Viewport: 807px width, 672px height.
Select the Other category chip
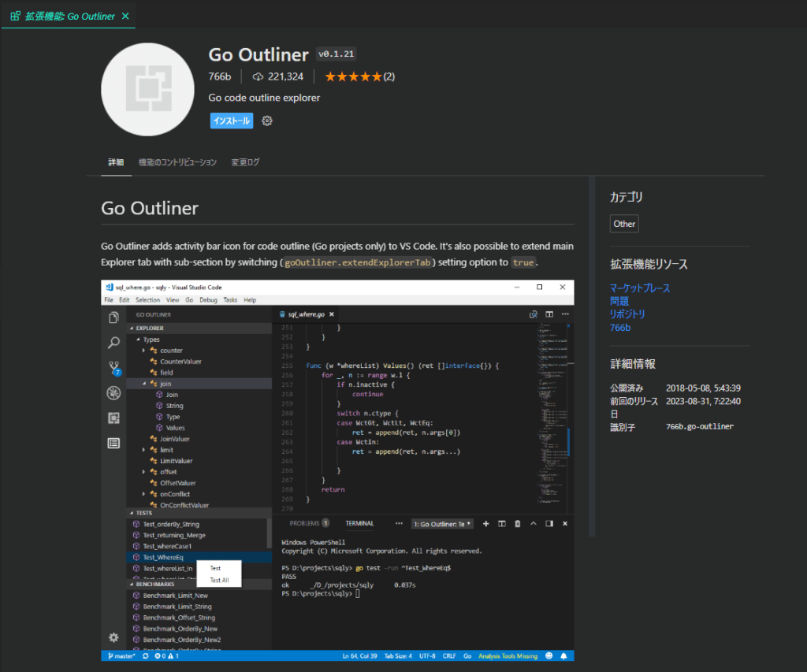pyautogui.click(x=624, y=223)
